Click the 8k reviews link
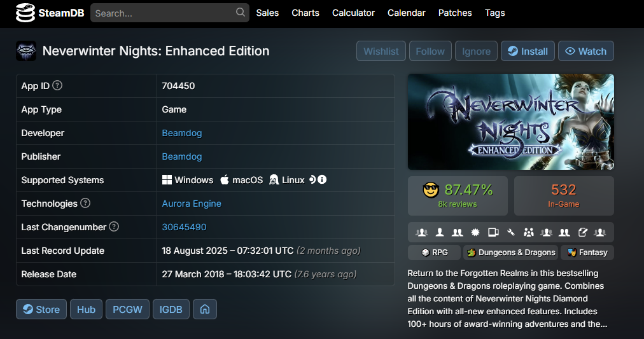The image size is (644, 339). (458, 204)
